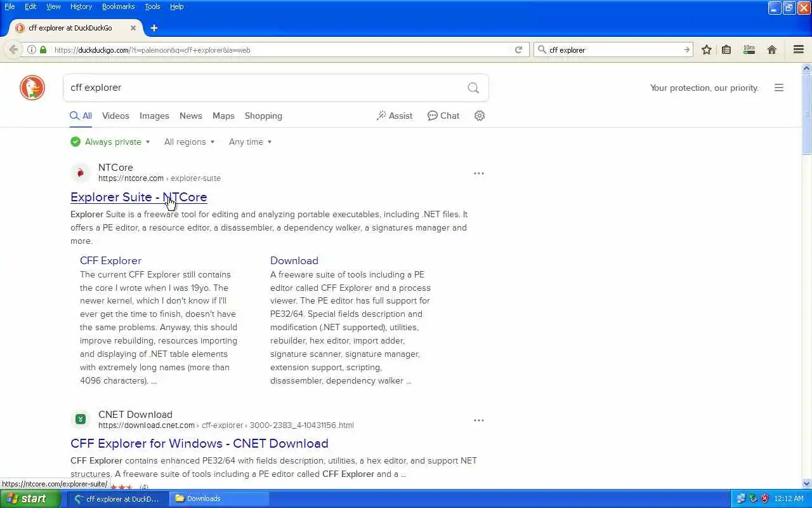The height and width of the screenshot is (508, 812).
Task: Open the View menu
Action: tap(53, 6)
